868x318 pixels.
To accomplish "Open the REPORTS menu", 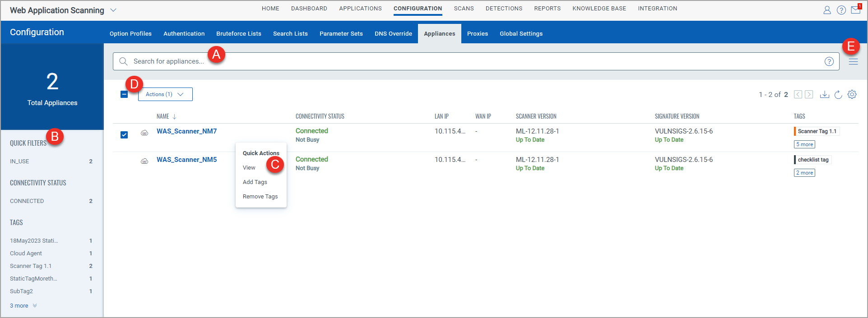I will coord(547,9).
